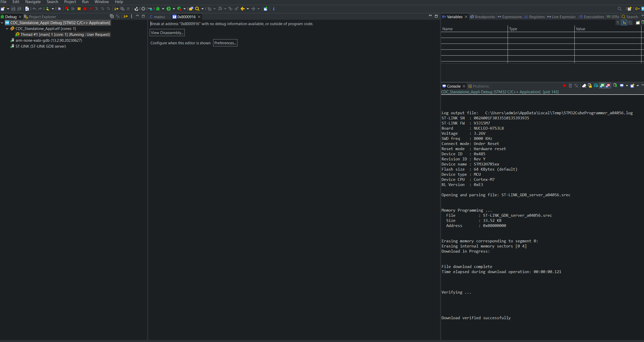Collapse the CDC_Standalone_Appli Debug tree node
This screenshot has width=644, height=342.
pyautogui.click(x=2, y=23)
